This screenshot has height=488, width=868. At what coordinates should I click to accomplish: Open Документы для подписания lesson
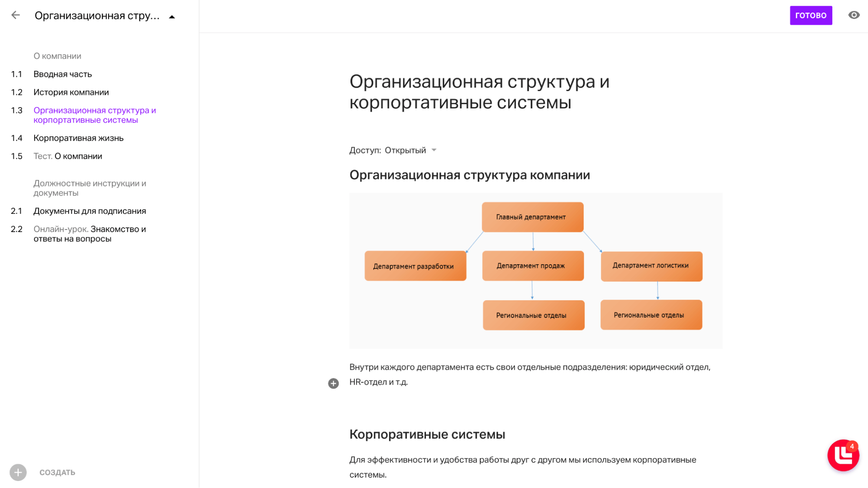pos(90,211)
